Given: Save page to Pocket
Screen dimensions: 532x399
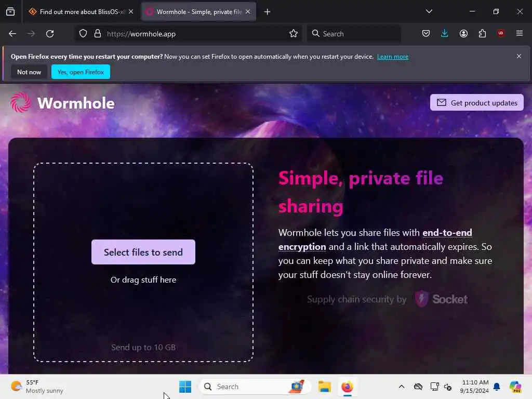Looking at the screenshot, I should coord(426,34).
